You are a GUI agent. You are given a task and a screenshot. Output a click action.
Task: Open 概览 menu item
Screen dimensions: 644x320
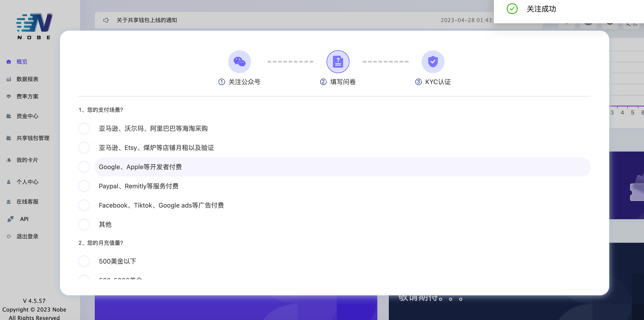tap(22, 62)
